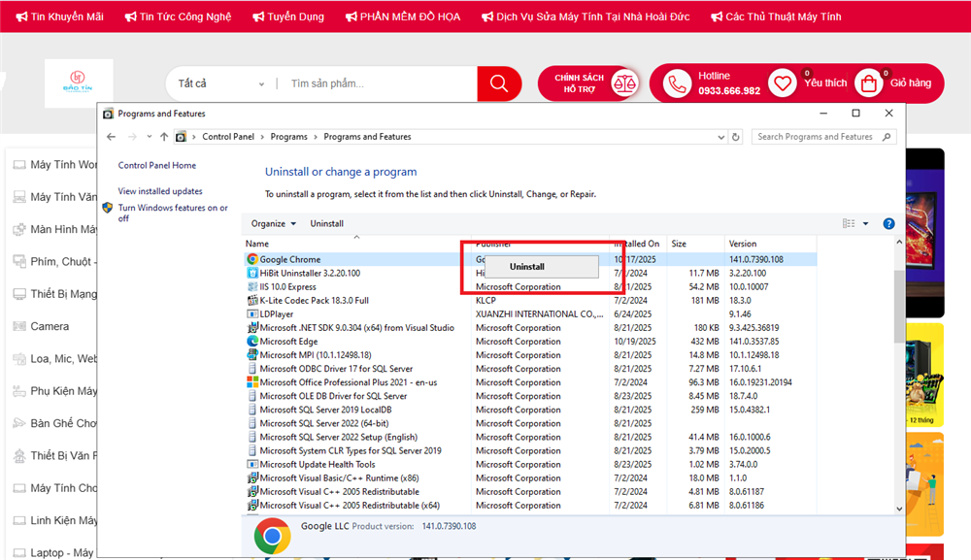Screen dimensions: 971x560
Task: Click the red magnifier search button
Action: coord(499,83)
